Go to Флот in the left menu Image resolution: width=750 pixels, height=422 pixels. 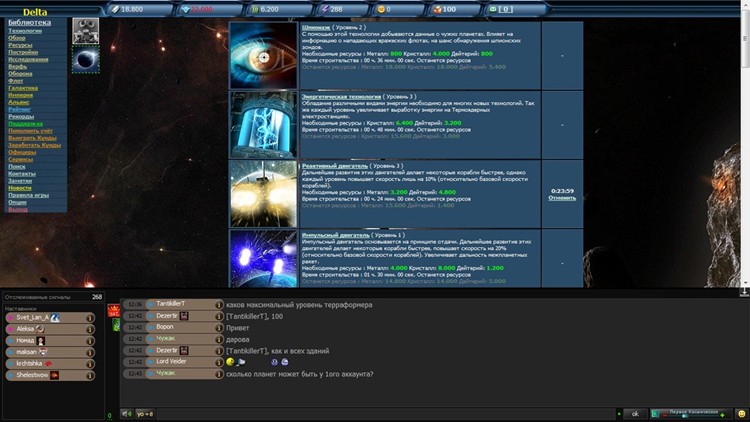point(16,80)
